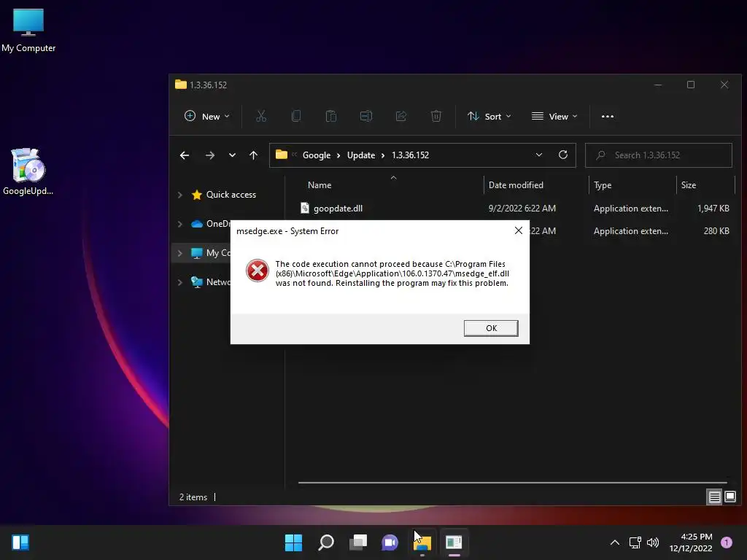Expand the Network tree node
The width and height of the screenshot is (747, 560).
tap(180, 282)
